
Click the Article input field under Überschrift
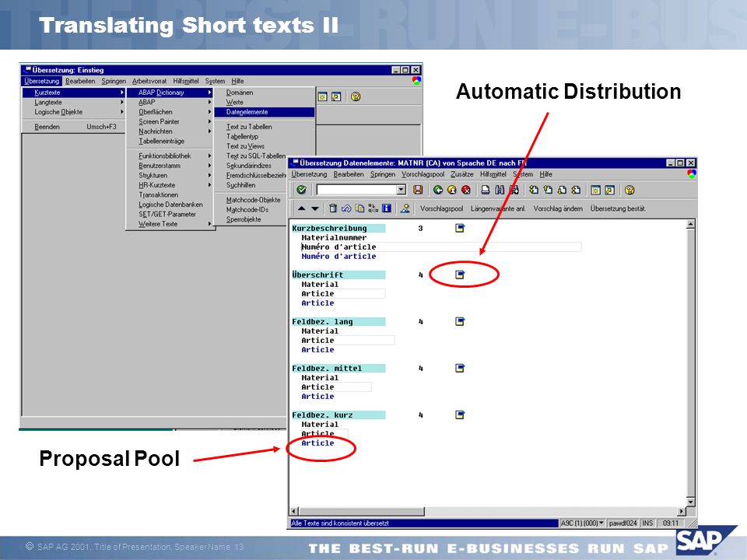click(x=342, y=293)
